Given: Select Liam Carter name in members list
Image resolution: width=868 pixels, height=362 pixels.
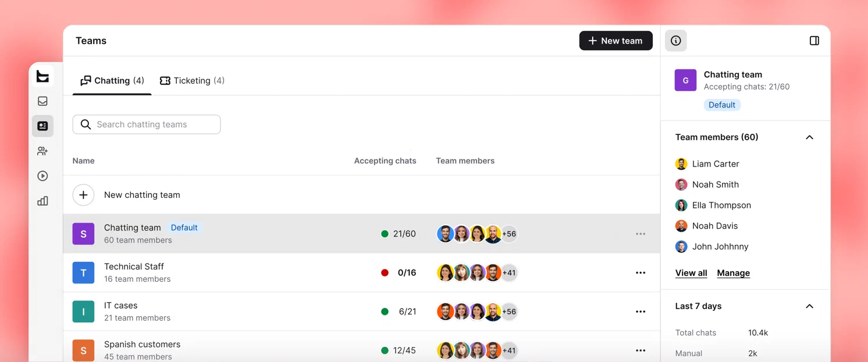Looking at the screenshot, I should (716, 164).
